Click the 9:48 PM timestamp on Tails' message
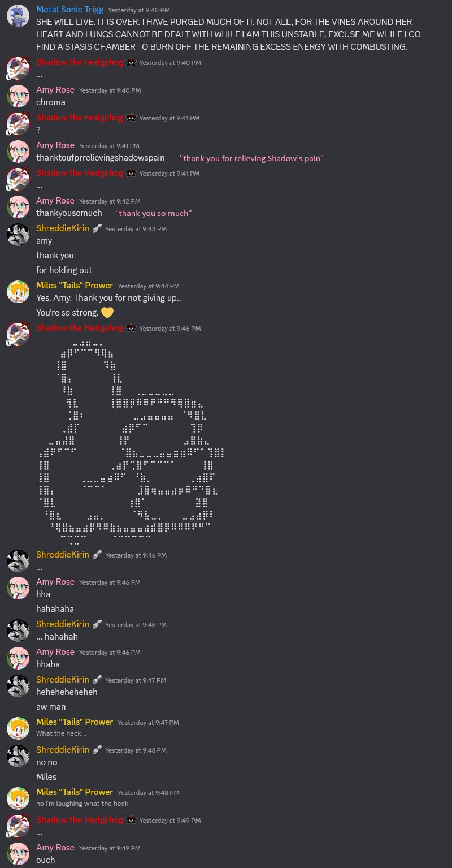Screen dimensions: 452x868 click(149, 793)
